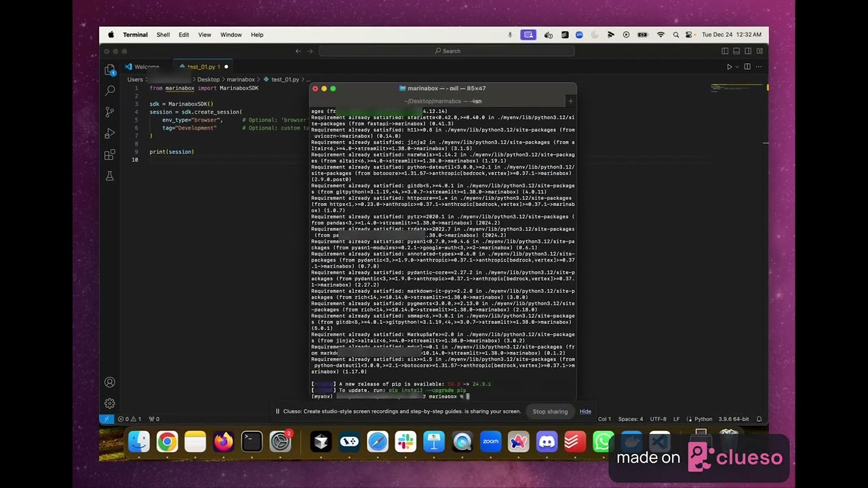Open the Wi-Fi menu bar icon
The width and height of the screenshot is (868, 488).
pyautogui.click(x=660, y=35)
